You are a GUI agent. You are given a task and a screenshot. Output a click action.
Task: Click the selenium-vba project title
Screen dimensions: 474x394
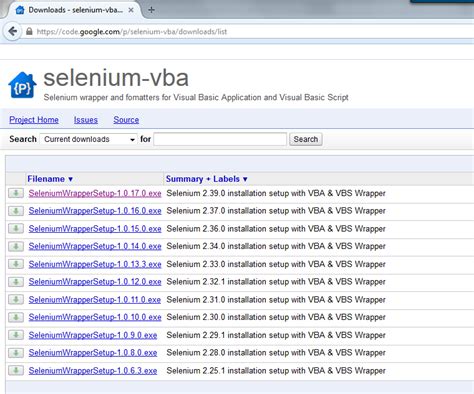coord(116,78)
